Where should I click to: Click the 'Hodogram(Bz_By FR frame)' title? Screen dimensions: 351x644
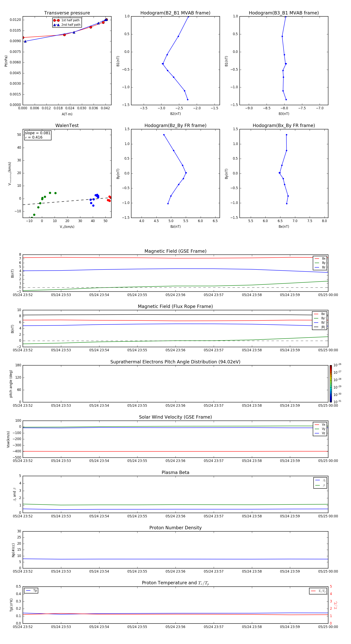[x=175, y=125]
